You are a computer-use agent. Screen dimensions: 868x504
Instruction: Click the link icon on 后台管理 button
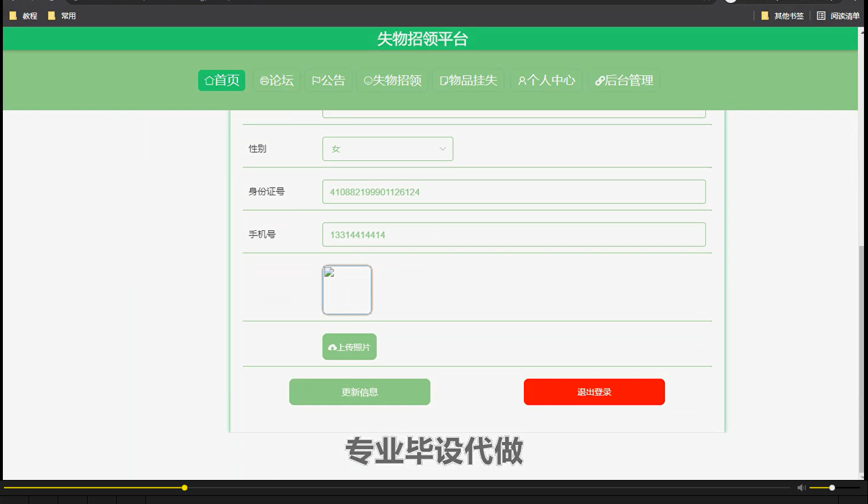[x=599, y=81]
